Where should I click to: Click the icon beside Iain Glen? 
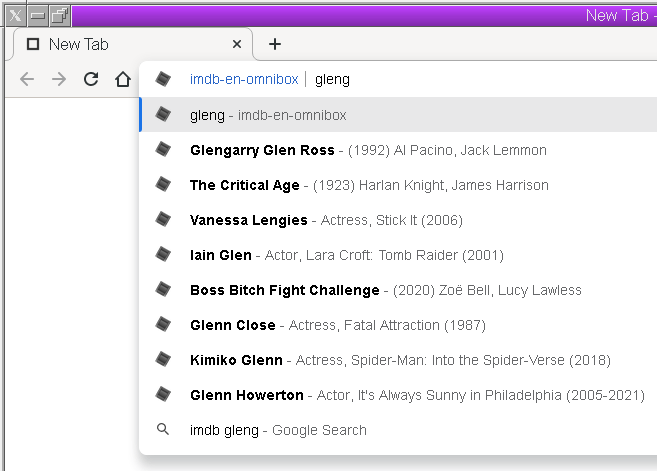[x=163, y=254]
